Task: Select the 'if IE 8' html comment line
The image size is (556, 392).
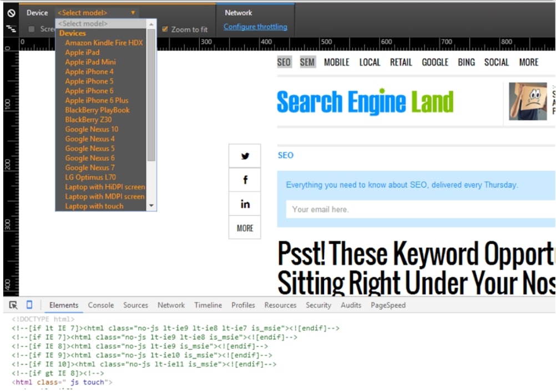Action: (140, 347)
